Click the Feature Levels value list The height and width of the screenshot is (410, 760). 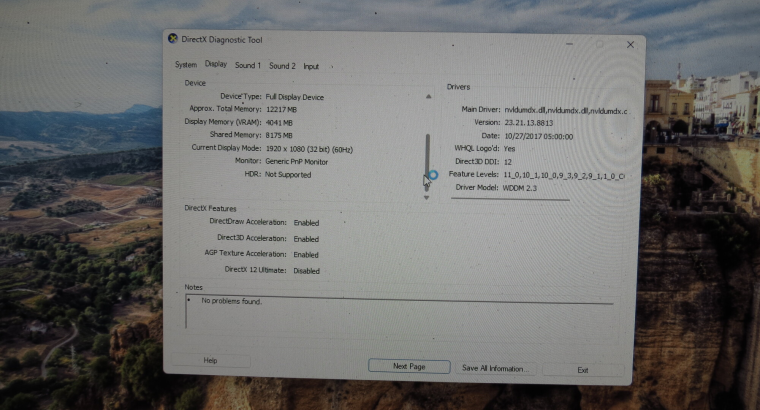[564, 175]
